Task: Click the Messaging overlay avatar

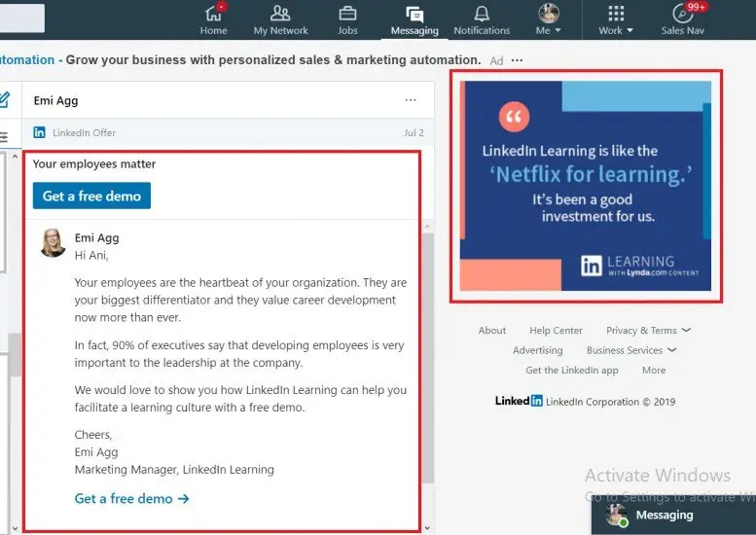Action: coord(617,515)
